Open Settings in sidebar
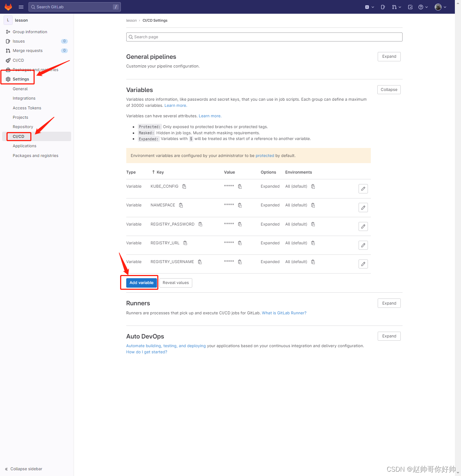 21,79
